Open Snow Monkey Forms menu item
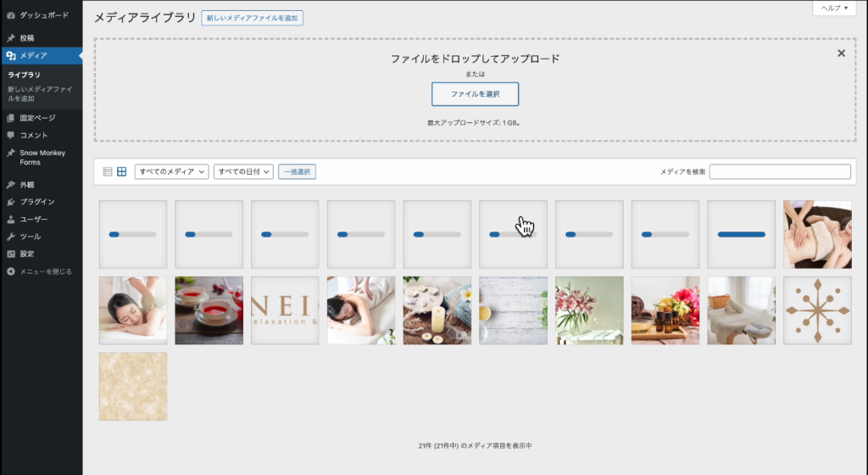The image size is (868, 475). 41,158
